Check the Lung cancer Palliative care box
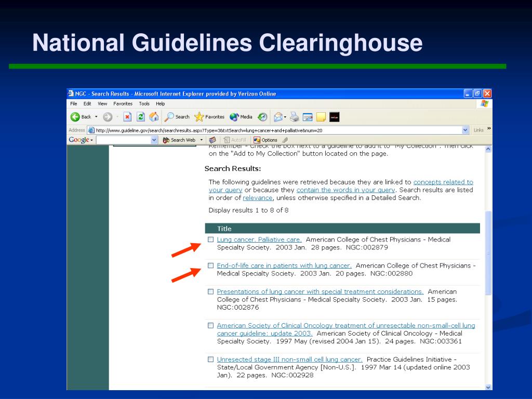532x399 pixels. coord(211,240)
